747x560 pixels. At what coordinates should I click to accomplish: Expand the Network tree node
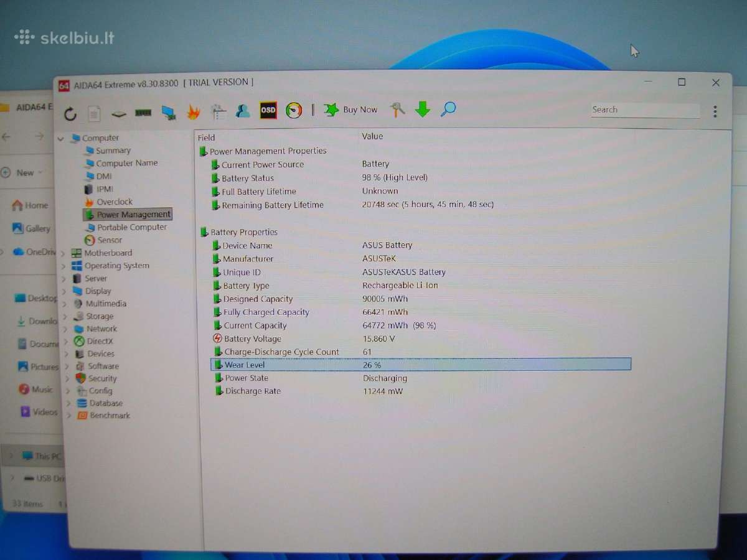pos(65,329)
